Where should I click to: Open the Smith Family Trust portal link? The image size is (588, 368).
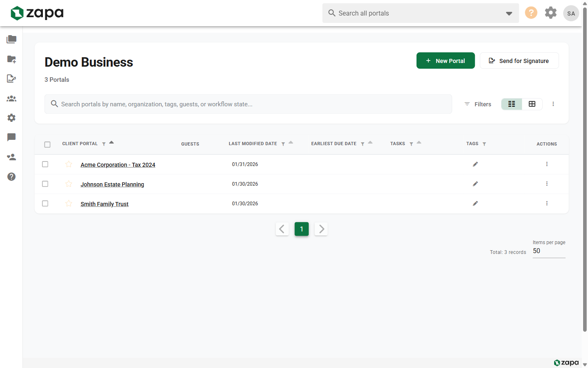pyautogui.click(x=105, y=204)
